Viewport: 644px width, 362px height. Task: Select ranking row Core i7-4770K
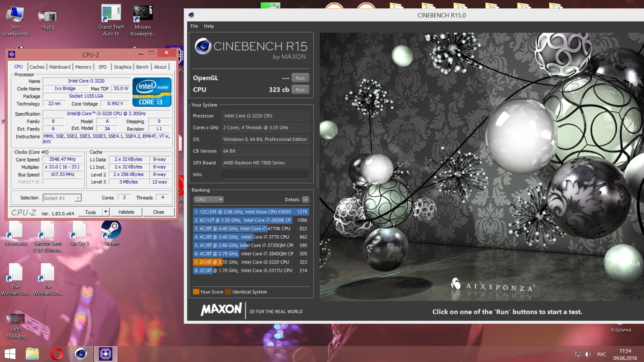pyautogui.click(x=251, y=229)
